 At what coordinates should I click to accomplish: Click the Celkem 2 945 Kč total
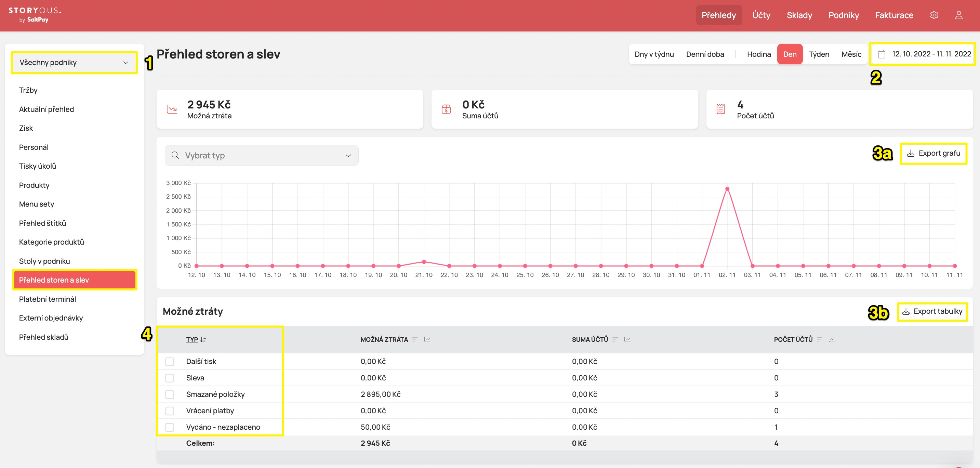(375, 443)
